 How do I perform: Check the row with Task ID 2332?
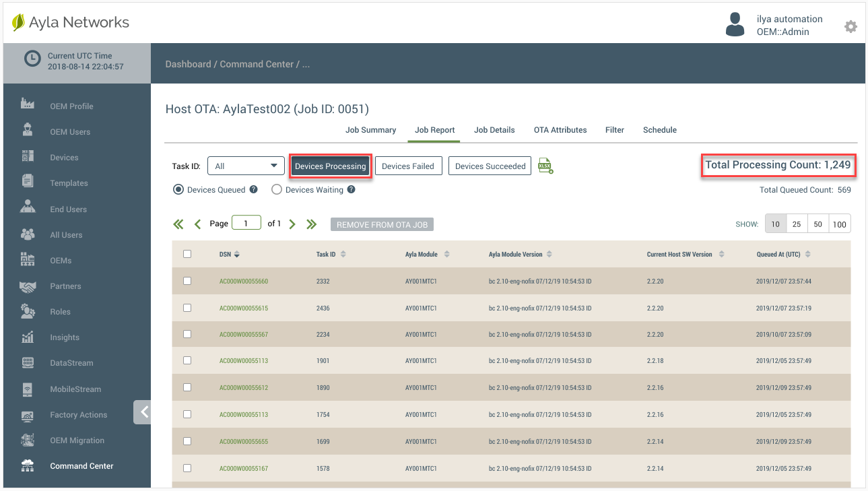187,281
